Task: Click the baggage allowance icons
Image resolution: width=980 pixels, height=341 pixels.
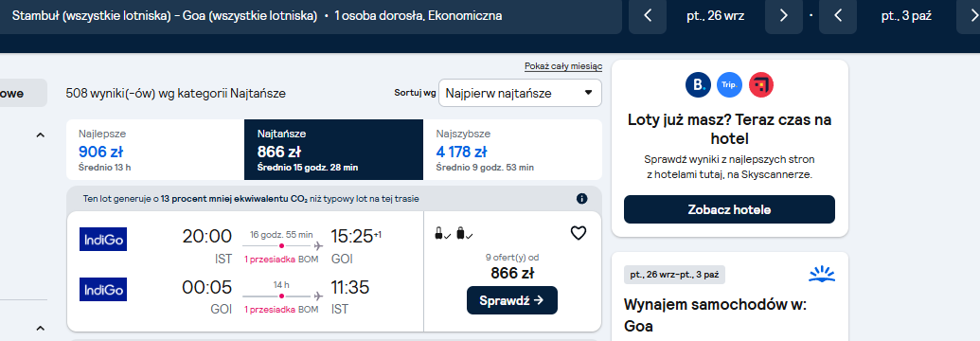Action: tap(454, 234)
